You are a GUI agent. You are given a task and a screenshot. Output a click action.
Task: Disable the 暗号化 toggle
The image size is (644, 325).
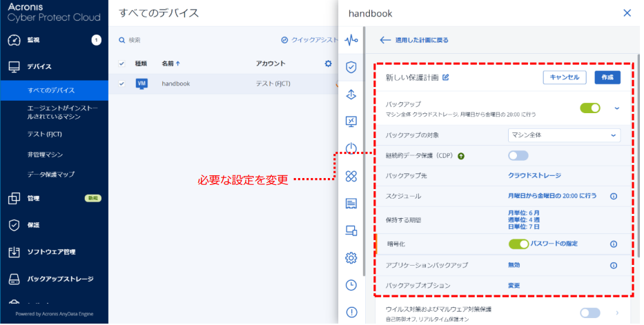point(518,244)
